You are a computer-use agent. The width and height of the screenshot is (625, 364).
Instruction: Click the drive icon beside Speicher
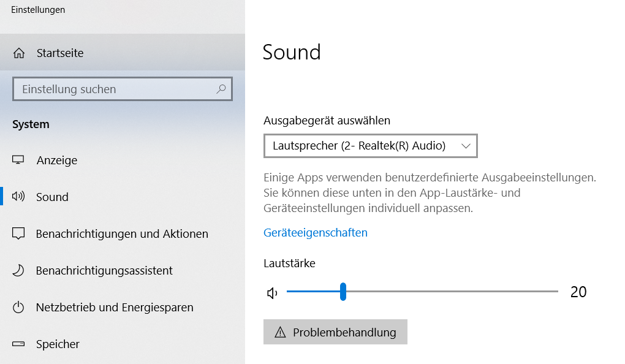tap(18, 344)
